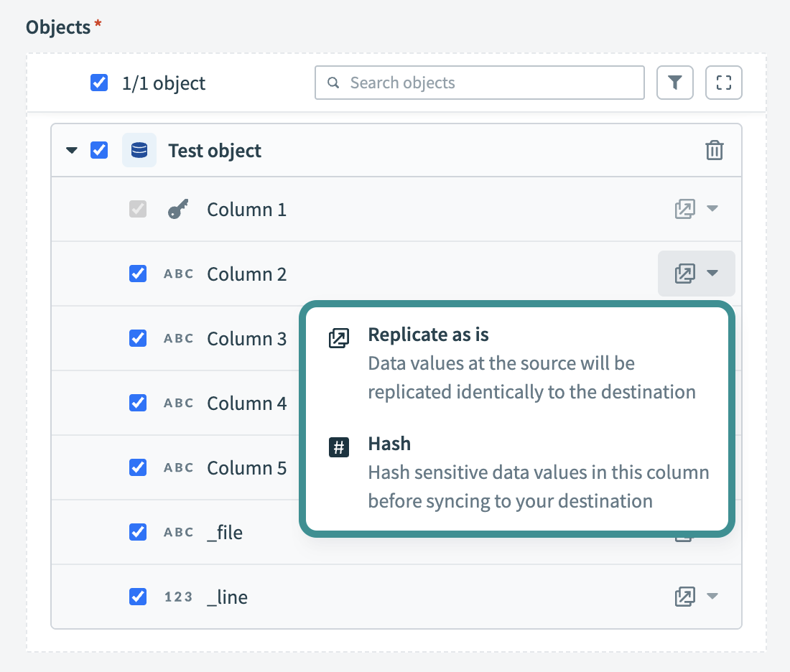Viewport: 790px width, 672px height.
Task: Click the replicate icon on _line row
Action: click(686, 597)
